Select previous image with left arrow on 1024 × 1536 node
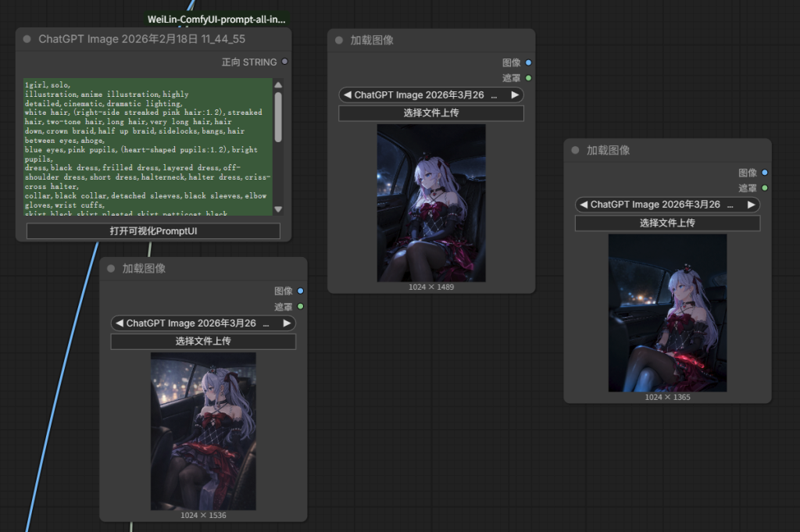 click(119, 323)
